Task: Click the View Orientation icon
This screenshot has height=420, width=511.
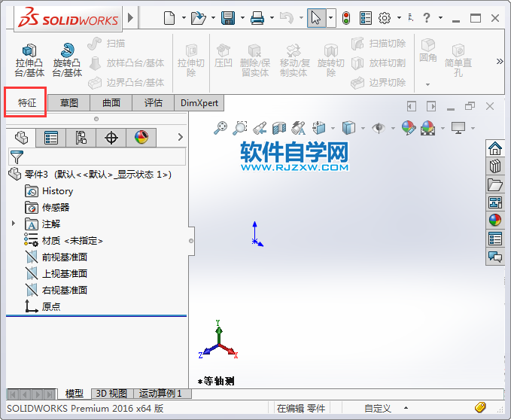Action: (319, 128)
